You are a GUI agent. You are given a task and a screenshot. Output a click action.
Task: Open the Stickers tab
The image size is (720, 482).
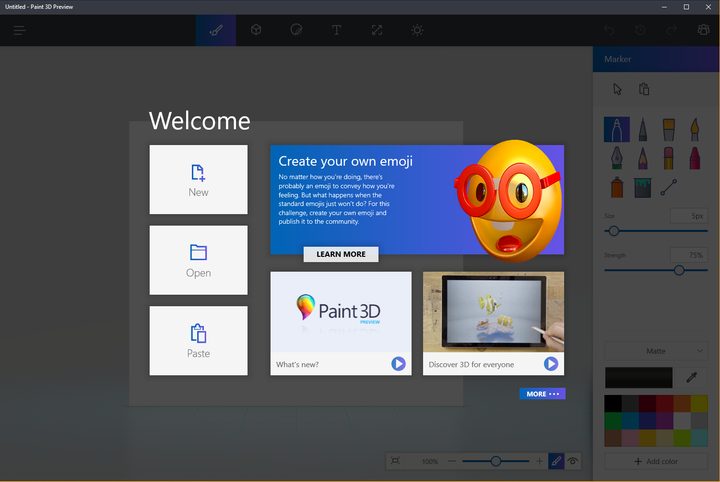tap(296, 30)
